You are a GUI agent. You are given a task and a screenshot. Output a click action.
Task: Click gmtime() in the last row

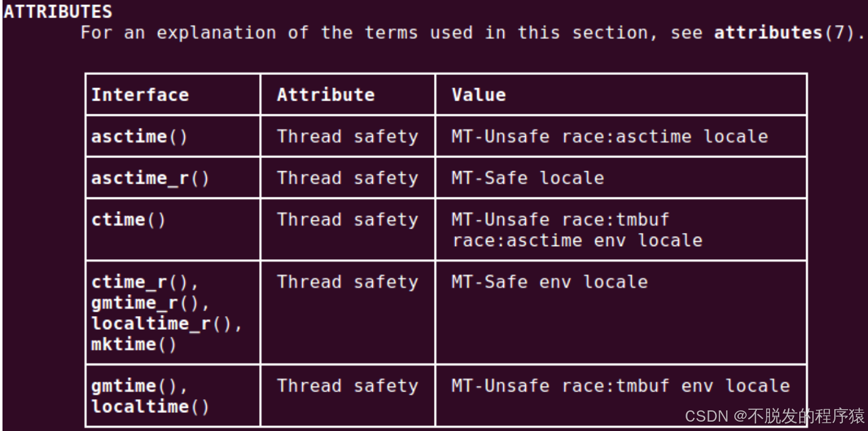click(139, 386)
